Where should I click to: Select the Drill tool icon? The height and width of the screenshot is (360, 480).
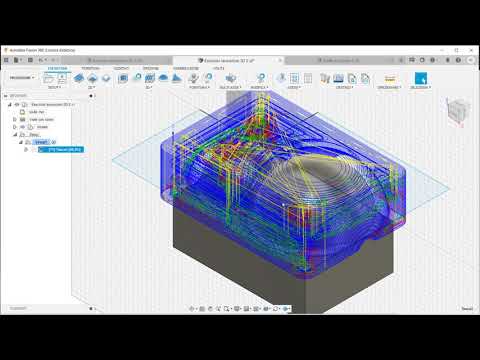pyautogui.click(x=193, y=79)
